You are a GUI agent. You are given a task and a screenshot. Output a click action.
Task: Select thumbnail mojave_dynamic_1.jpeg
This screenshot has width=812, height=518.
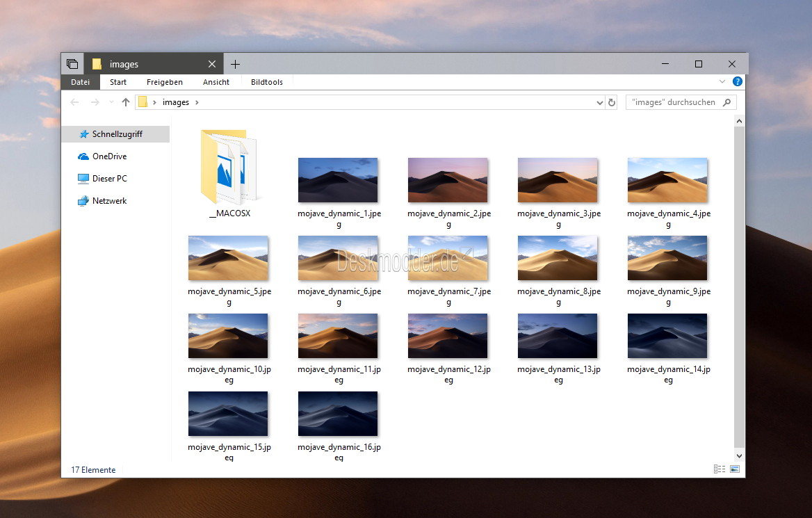pyautogui.click(x=338, y=180)
